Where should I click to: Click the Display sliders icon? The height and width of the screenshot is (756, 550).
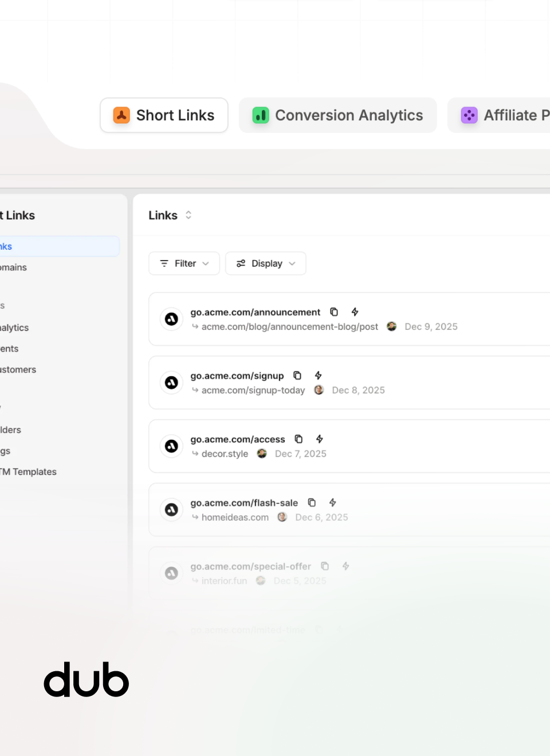tap(241, 263)
